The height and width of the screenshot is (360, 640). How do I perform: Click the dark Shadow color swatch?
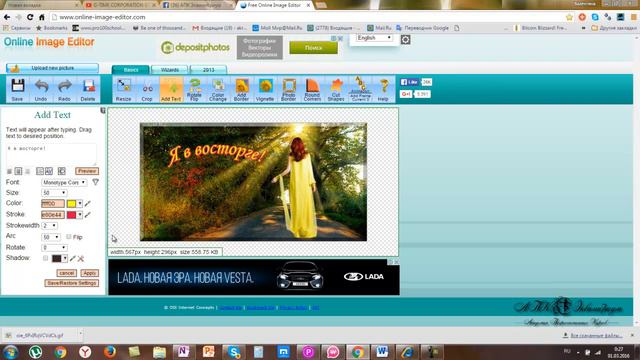pyautogui.click(x=57, y=258)
